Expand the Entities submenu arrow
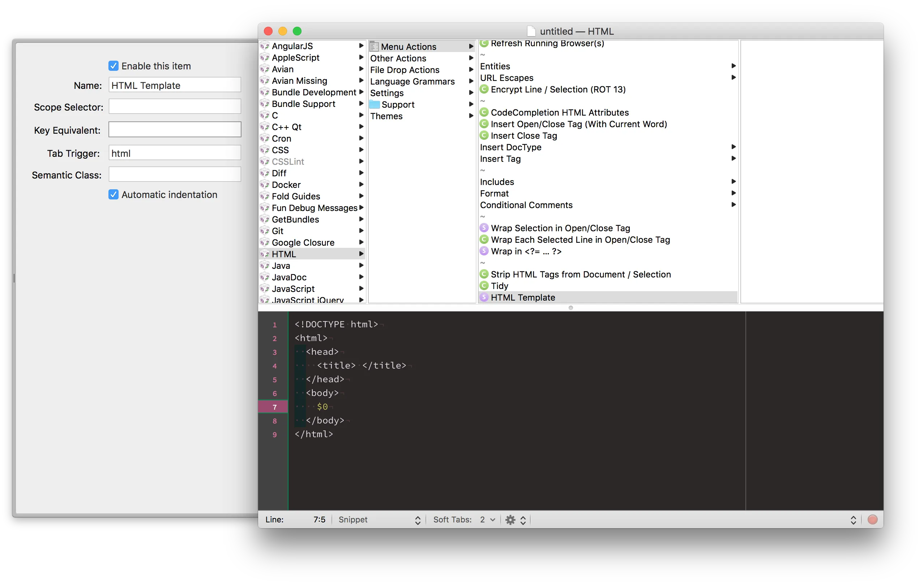This screenshot has height=586, width=924. tap(733, 66)
